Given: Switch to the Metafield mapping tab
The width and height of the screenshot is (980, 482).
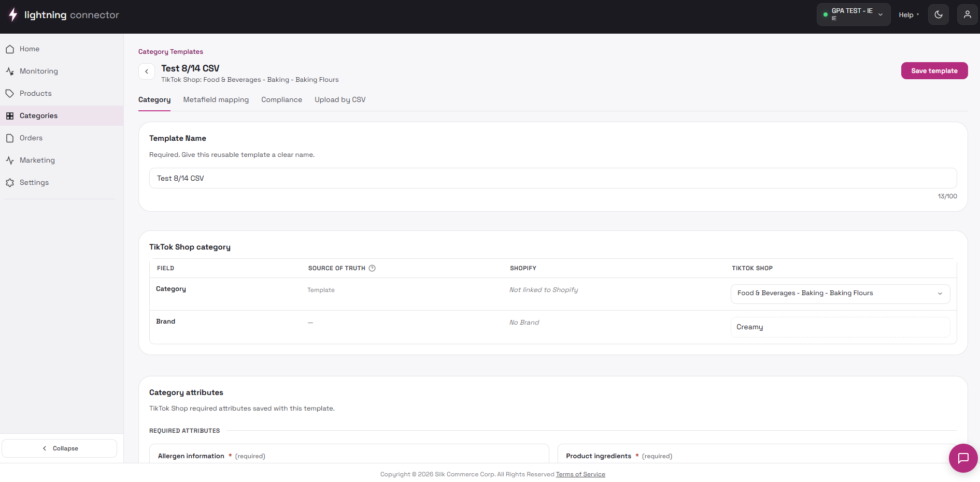Looking at the screenshot, I should [216, 100].
